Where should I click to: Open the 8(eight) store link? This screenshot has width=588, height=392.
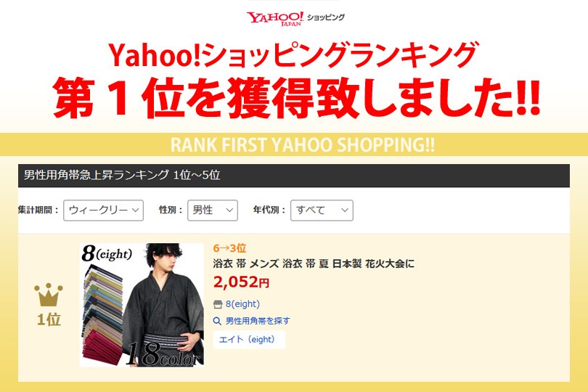click(242, 304)
